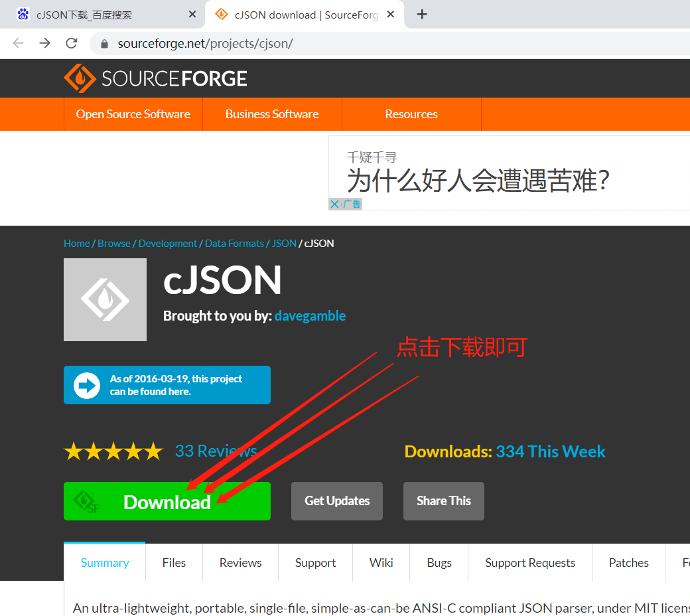Click the padlock site info icon
Viewport: 690px width, 616px height.
pos(104,44)
